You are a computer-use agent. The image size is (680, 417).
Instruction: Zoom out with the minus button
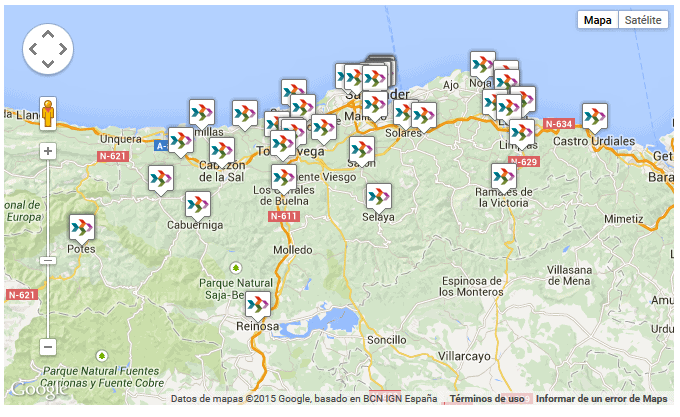48,347
